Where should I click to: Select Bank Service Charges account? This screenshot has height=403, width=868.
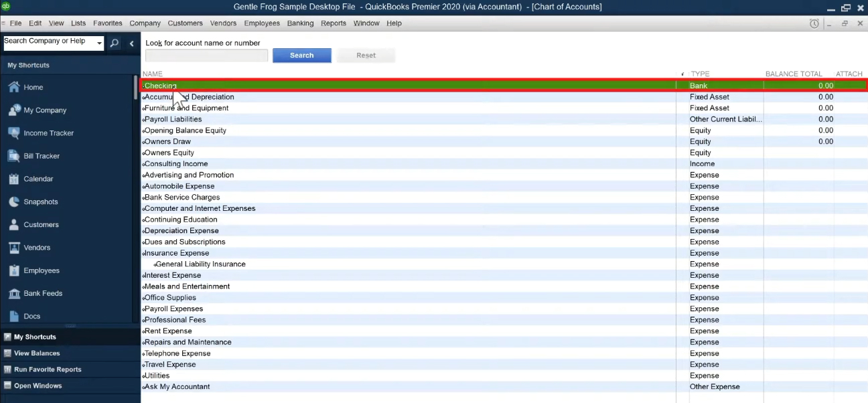504,197
